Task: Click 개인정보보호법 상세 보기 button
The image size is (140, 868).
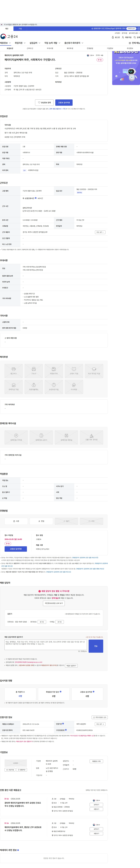Action: point(54,603)
